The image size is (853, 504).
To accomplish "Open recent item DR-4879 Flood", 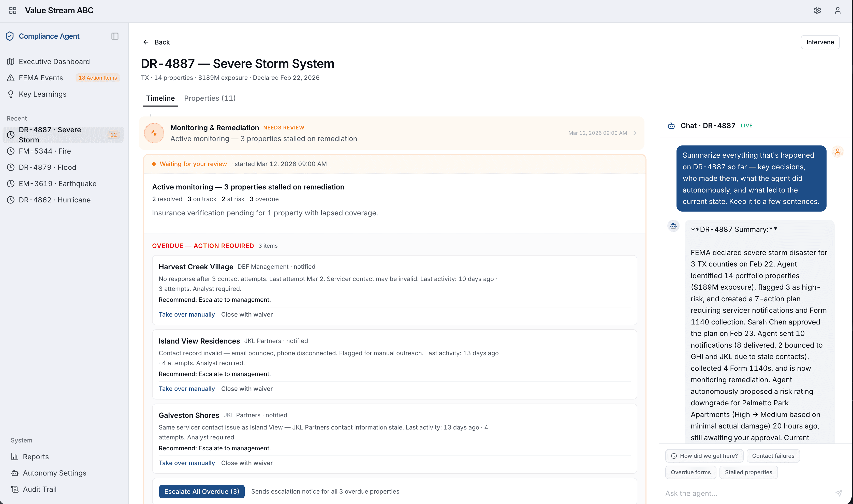I will pyautogui.click(x=63, y=167).
